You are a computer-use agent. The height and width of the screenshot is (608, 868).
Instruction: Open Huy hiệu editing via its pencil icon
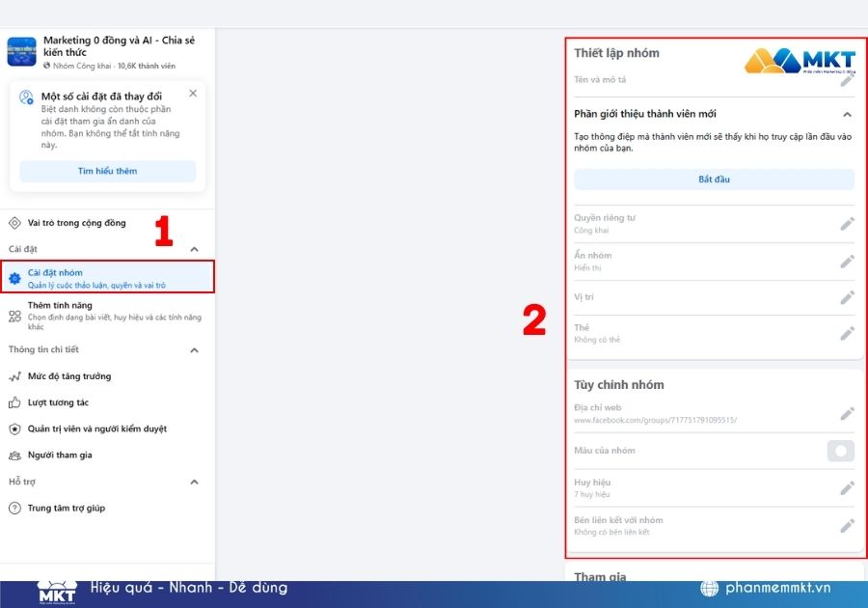point(847,487)
